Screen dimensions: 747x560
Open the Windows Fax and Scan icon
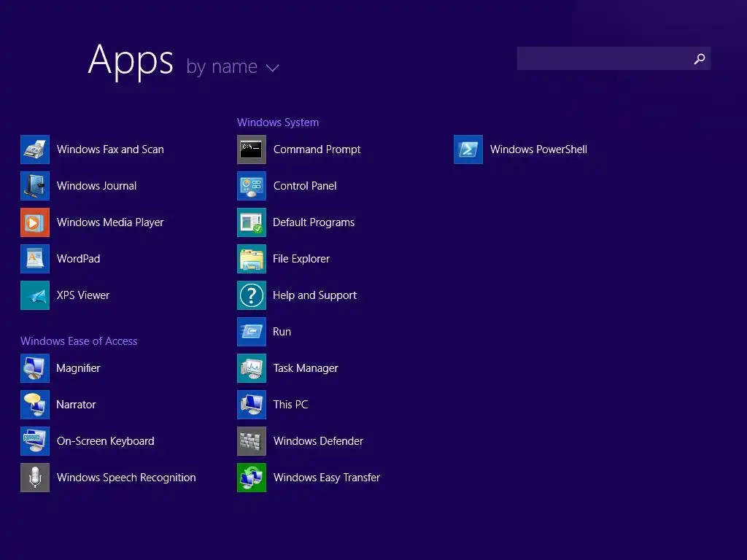(35, 149)
